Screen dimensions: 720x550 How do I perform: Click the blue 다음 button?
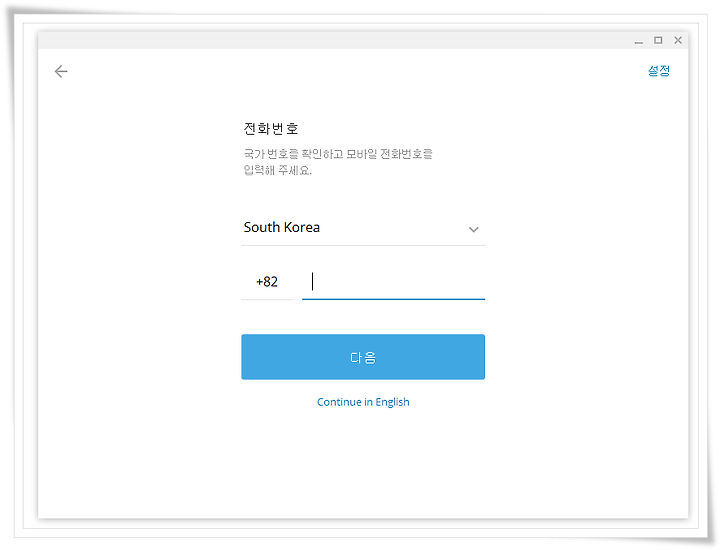pyautogui.click(x=363, y=357)
